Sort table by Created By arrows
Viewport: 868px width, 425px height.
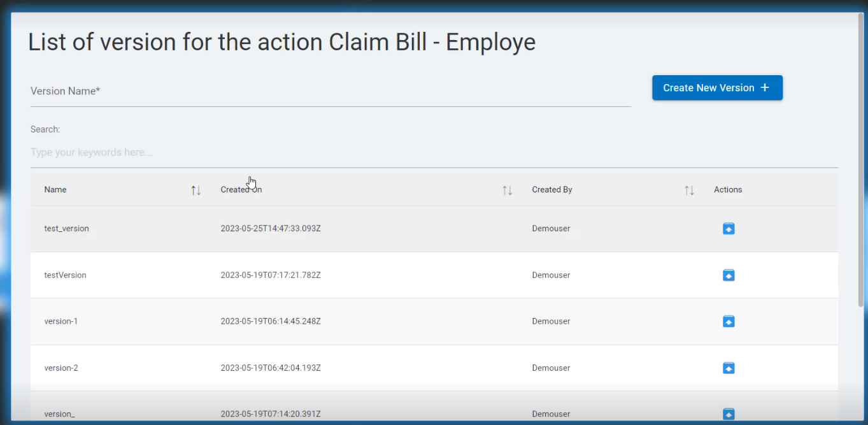[x=689, y=190]
